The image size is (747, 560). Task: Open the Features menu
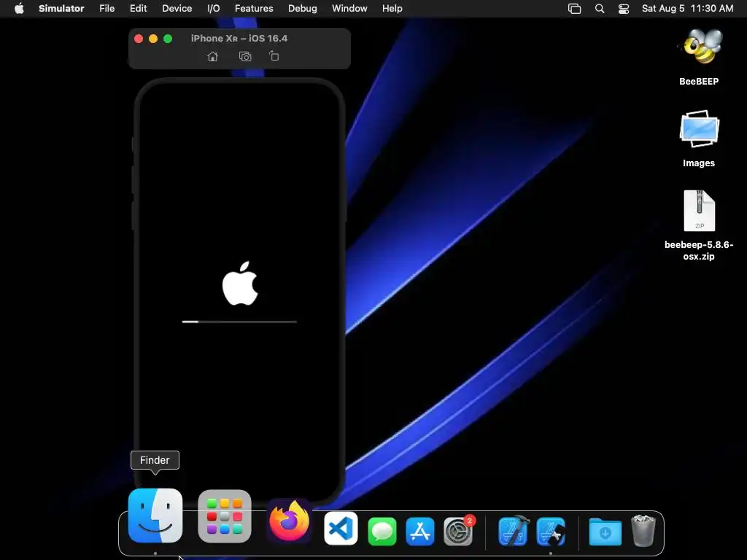[x=254, y=9]
